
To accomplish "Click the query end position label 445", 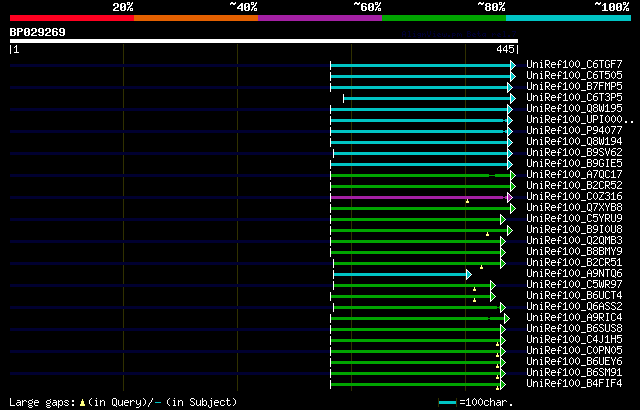I will [x=505, y=49].
